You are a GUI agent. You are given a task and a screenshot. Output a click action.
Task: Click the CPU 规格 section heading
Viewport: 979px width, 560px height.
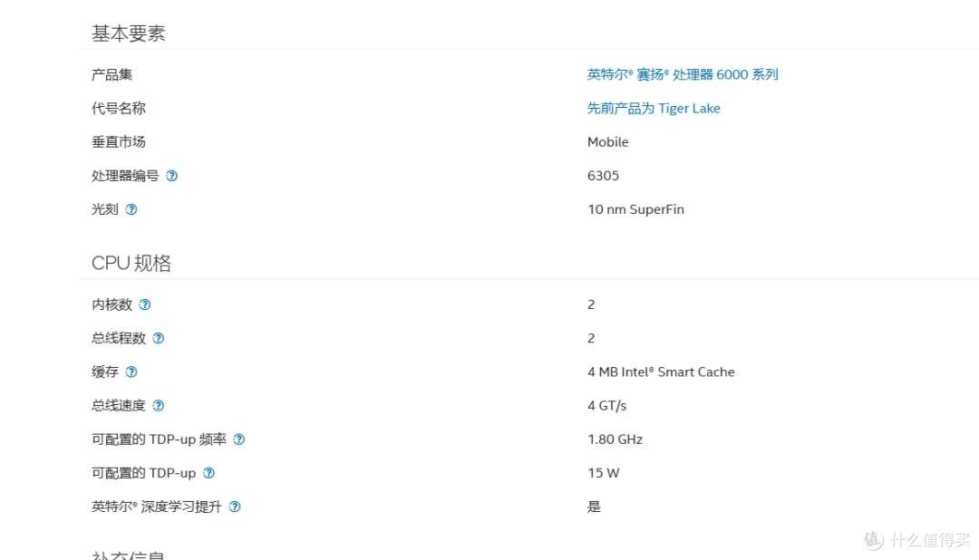pyautogui.click(x=131, y=263)
